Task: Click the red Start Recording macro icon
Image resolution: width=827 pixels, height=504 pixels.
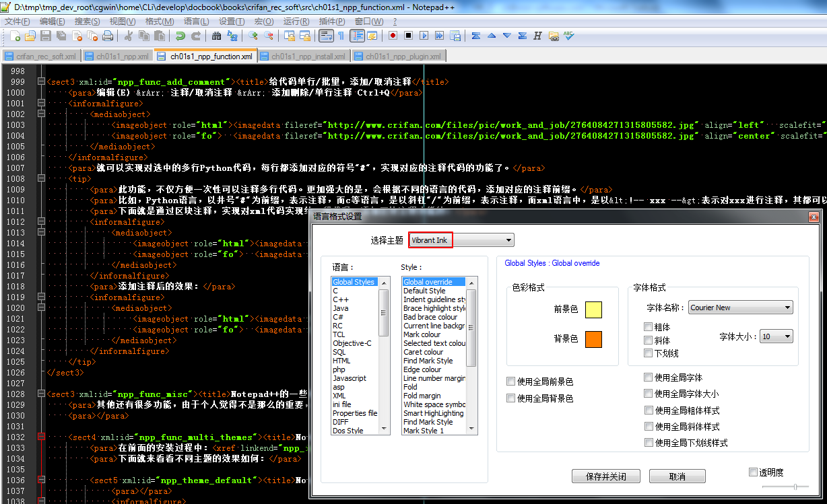Action: pos(393,36)
